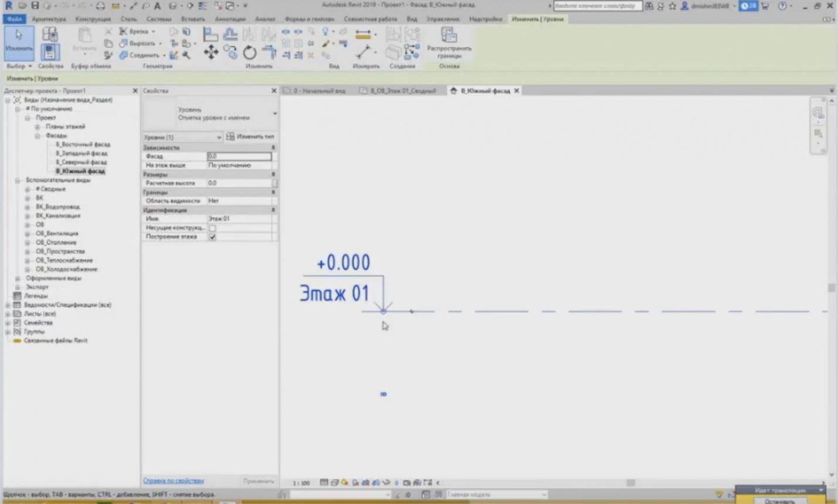The height and width of the screenshot is (504, 838).
Task: Enable the Несущие конструкции checkbox
Action: click(x=212, y=228)
